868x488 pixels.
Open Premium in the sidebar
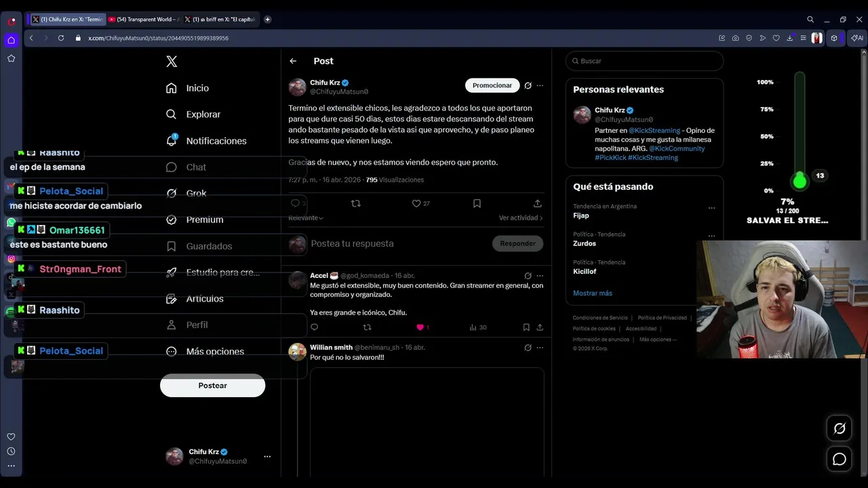pyautogui.click(x=195, y=220)
